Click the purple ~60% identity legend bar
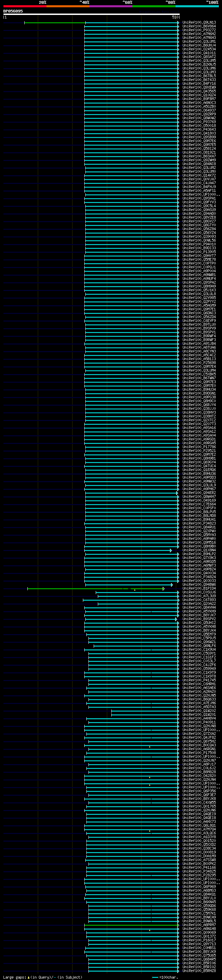 pos(111,6)
